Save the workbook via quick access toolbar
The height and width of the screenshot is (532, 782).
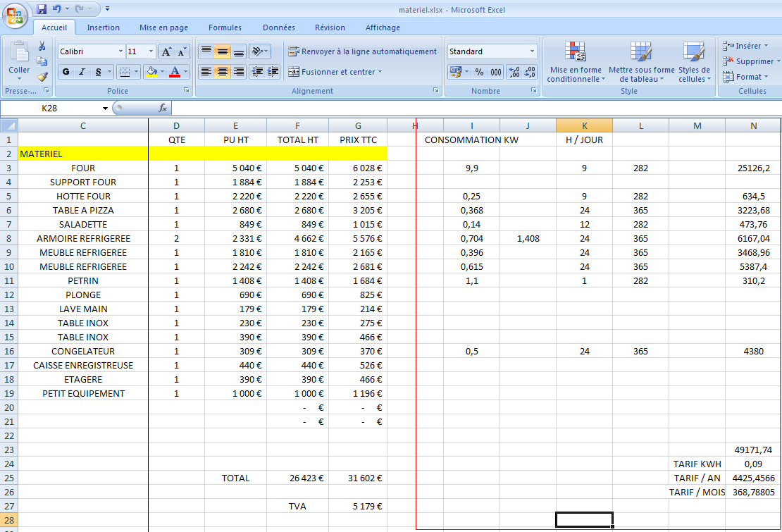point(42,9)
